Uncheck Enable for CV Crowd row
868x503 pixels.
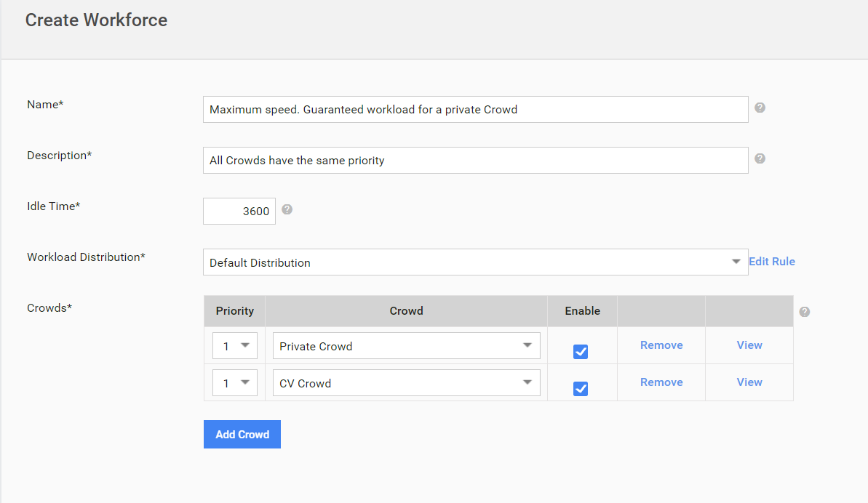click(x=580, y=389)
